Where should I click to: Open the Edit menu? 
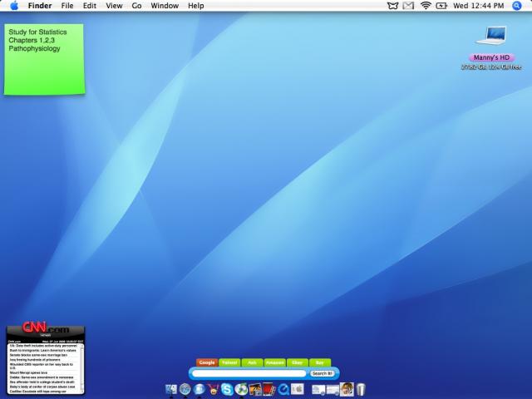90,6
